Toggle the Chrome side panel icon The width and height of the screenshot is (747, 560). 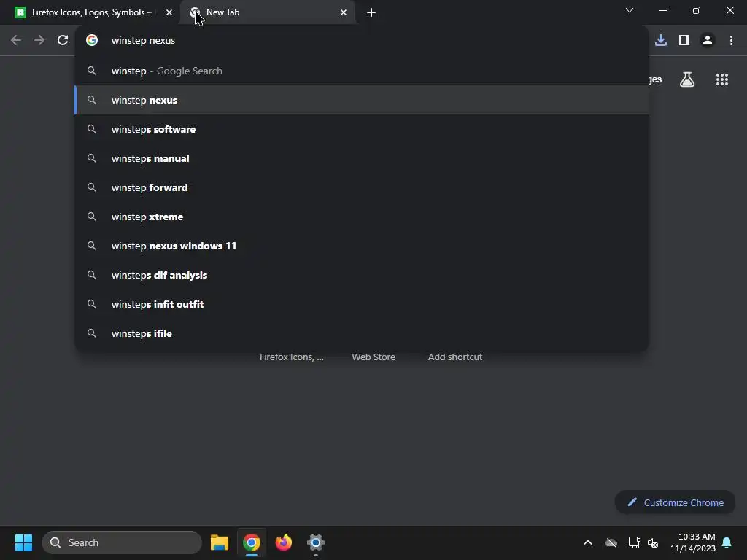(684, 41)
